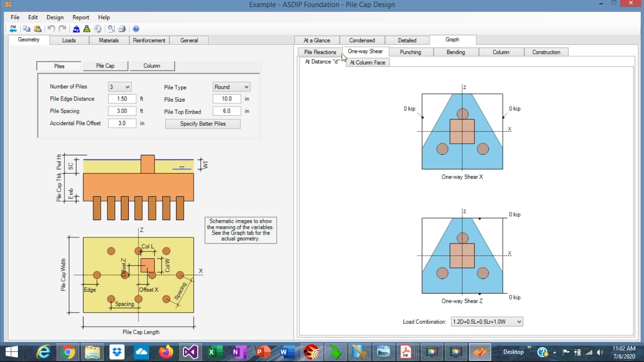Screen dimensions: 644x362
Task: Switch to the General tab
Action: coord(189,40)
